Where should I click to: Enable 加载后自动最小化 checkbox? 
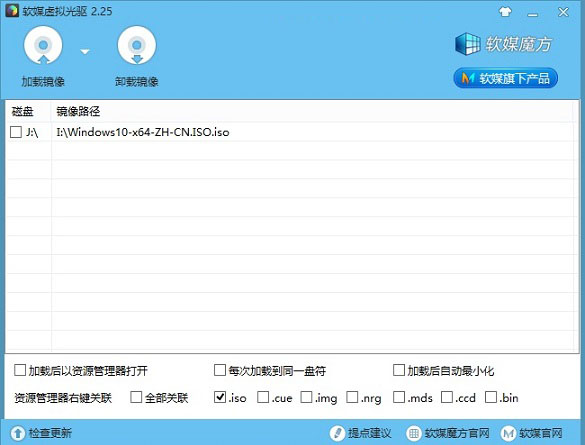click(x=399, y=370)
